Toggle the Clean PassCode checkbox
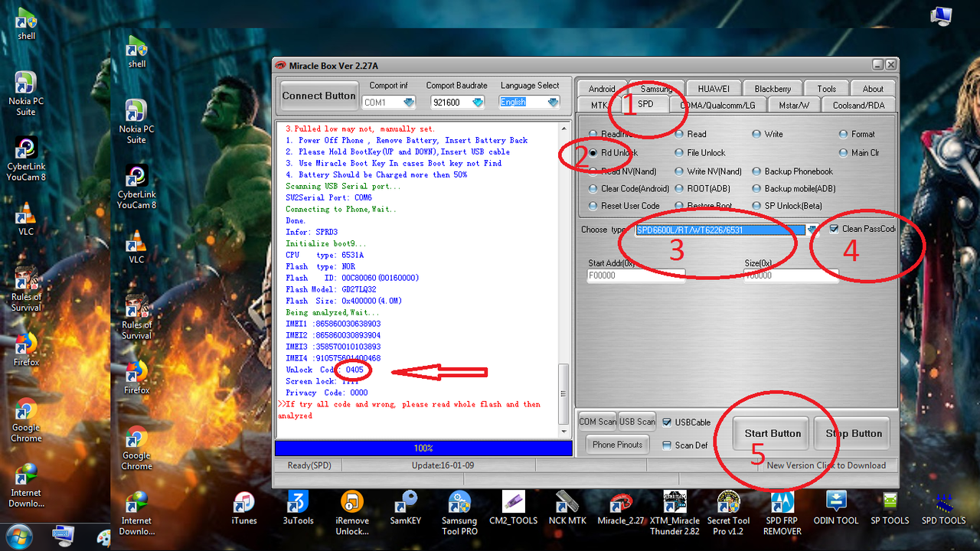980x551 pixels. 834,229
